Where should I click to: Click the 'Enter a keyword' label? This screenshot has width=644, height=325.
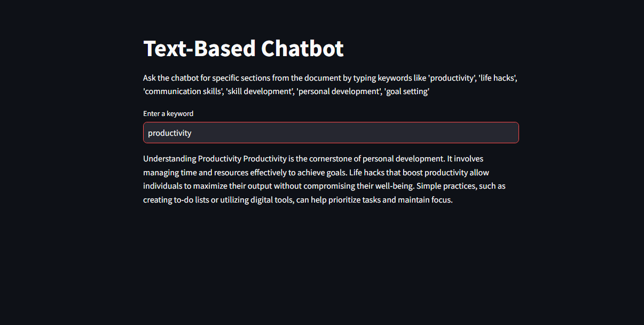click(x=168, y=113)
